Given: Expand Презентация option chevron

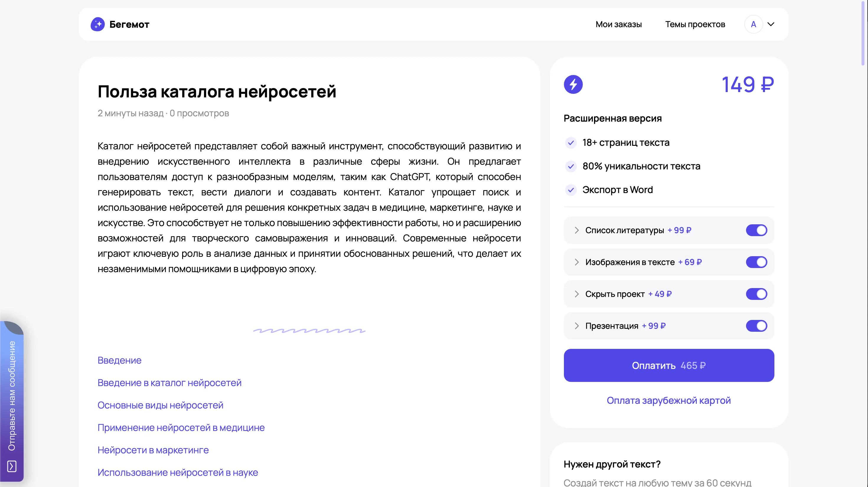Looking at the screenshot, I should 577,326.
